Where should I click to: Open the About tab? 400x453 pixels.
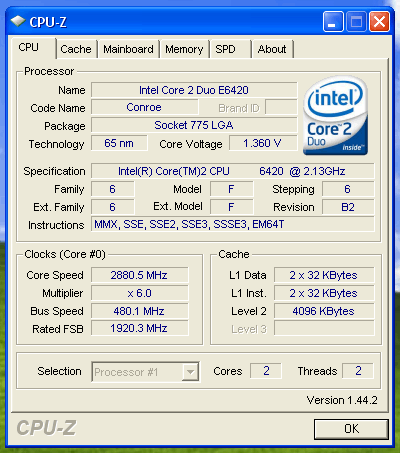coord(272,49)
